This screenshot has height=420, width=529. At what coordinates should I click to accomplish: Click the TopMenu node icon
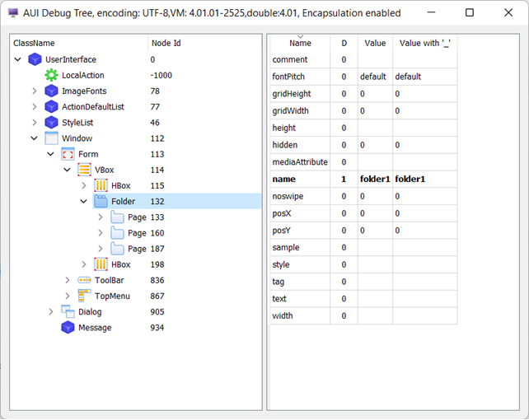tap(84, 296)
